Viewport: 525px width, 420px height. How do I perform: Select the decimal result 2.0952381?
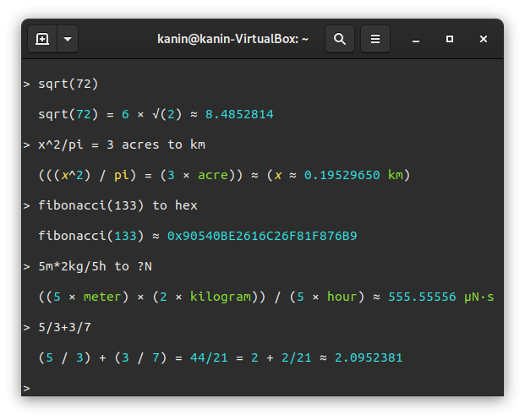click(369, 357)
